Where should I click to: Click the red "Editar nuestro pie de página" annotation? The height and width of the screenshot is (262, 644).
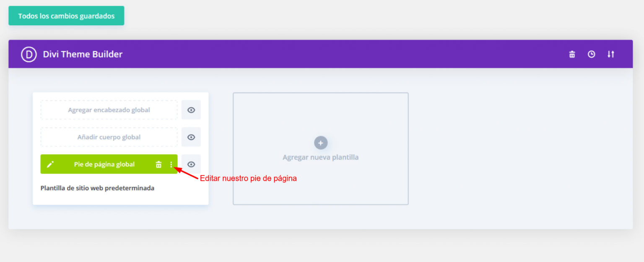pyautogui.click(x=248, y=178)
